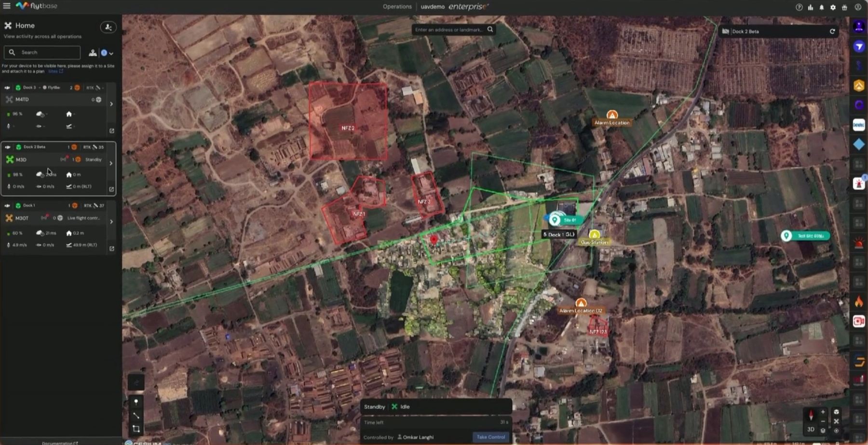Open the hamburger menu next to flytbase logo
This screenshot has width=868, height=445.
[x=7, y=6]
